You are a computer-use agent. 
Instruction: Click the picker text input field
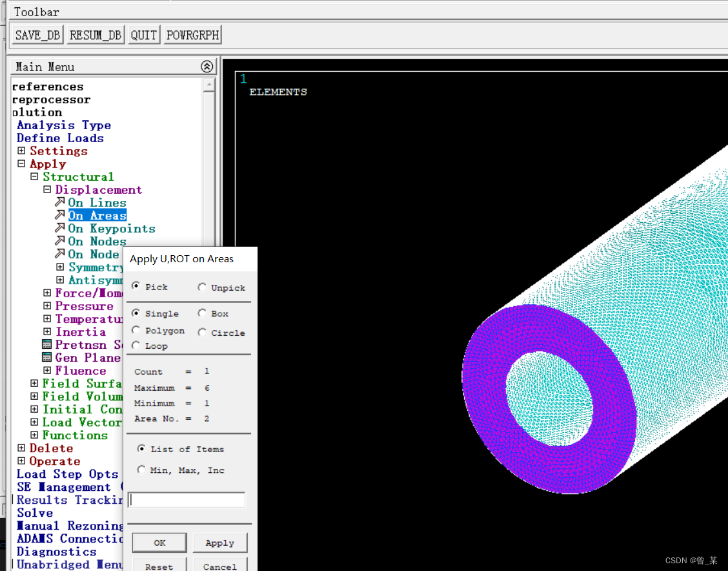pyautogui.click(x=187, y=500)
